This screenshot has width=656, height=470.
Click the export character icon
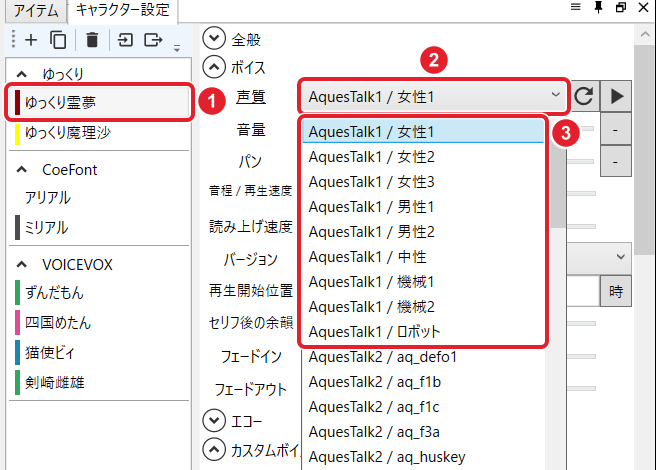pos(153,40)
